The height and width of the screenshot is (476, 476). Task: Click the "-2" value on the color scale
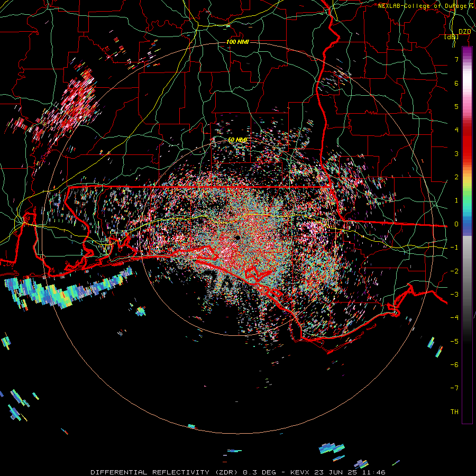click(x=454, y=271)
